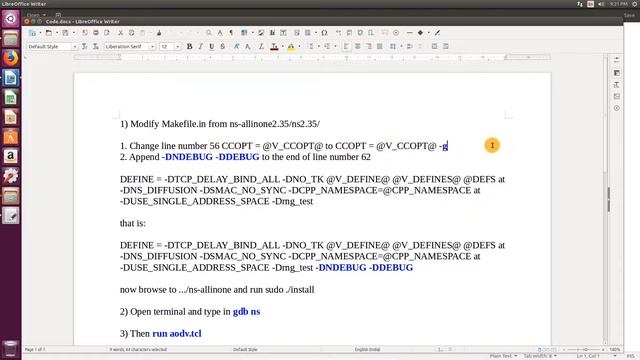Set Center Horizontally paragraph alignment

point(357,47)
